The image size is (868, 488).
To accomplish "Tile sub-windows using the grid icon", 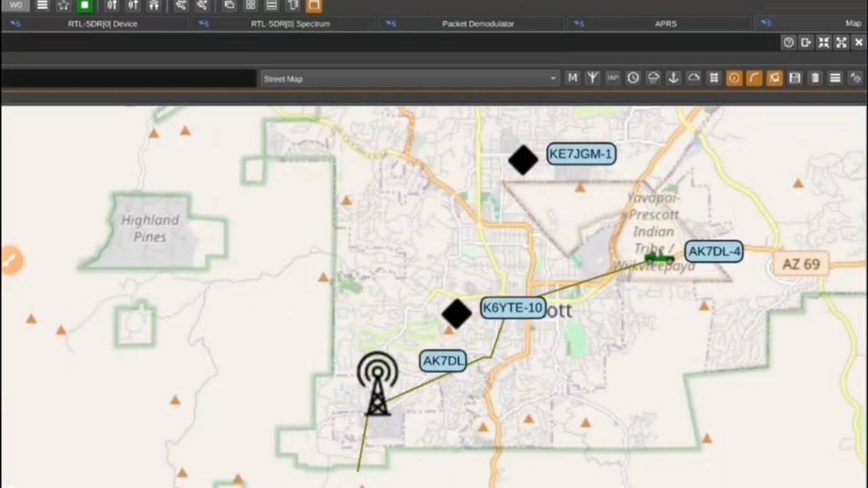I will click(250, 5).
